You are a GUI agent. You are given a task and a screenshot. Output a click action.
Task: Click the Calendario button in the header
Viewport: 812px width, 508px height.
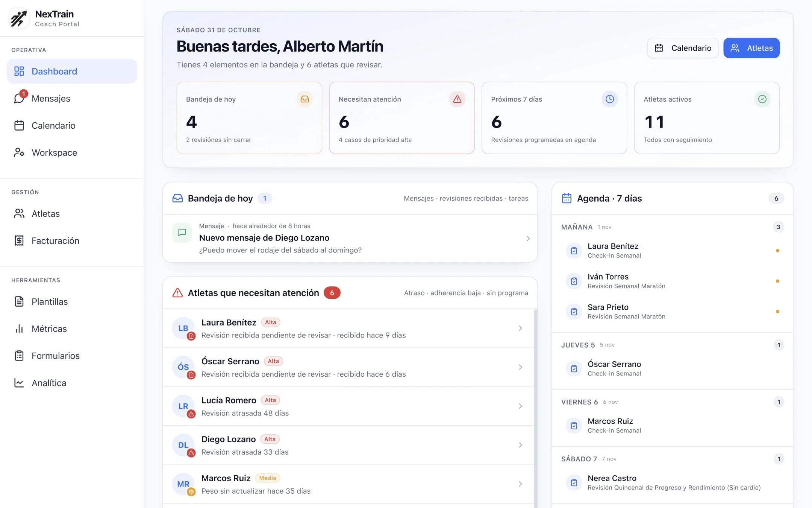point(683,48)
